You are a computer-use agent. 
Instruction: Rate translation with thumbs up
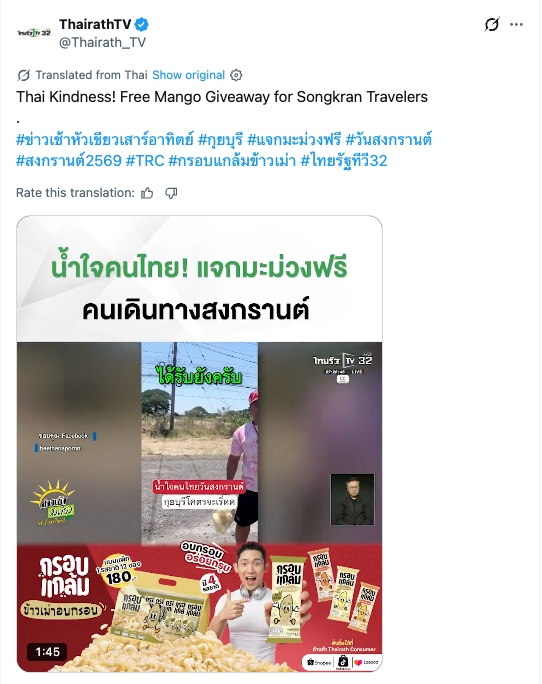point(147,193)
